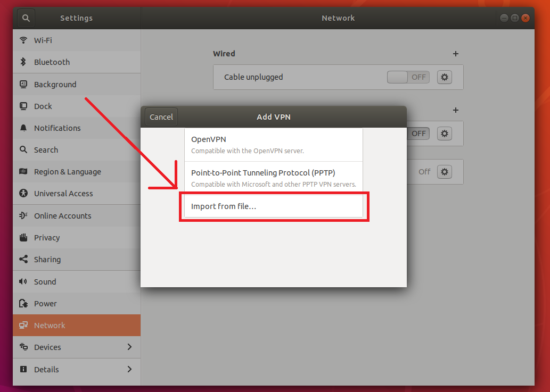The width and height of the screenshot is (550, 392).
Task: Toggle the VPN switch behind the dialog
Action: pyautogui.click(x=418, y=134)
